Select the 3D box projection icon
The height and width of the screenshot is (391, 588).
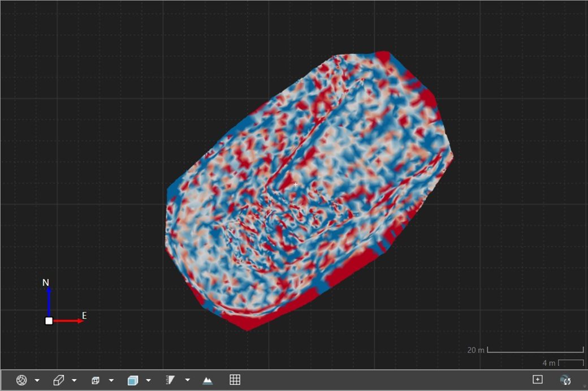point(59,380)
